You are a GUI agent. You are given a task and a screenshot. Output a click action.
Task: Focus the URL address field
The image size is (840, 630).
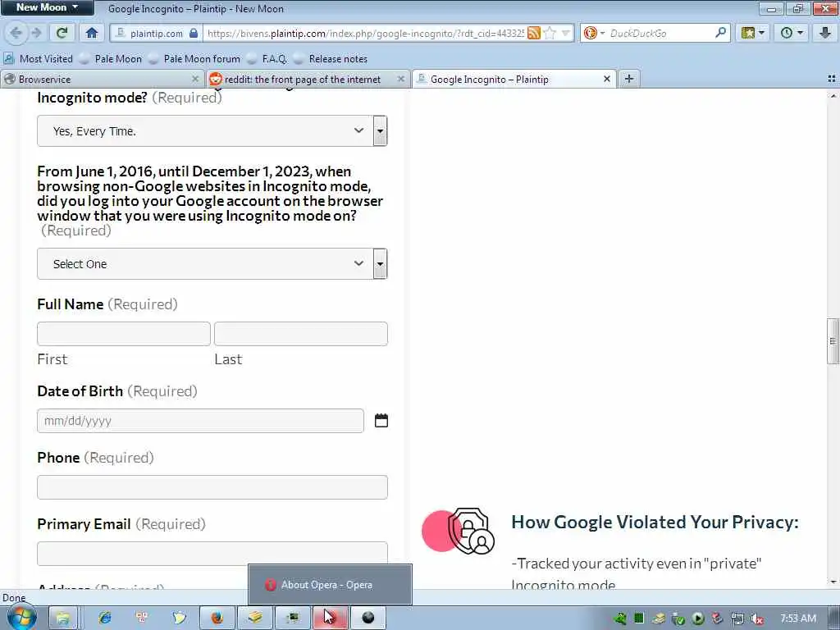[364, 33]
